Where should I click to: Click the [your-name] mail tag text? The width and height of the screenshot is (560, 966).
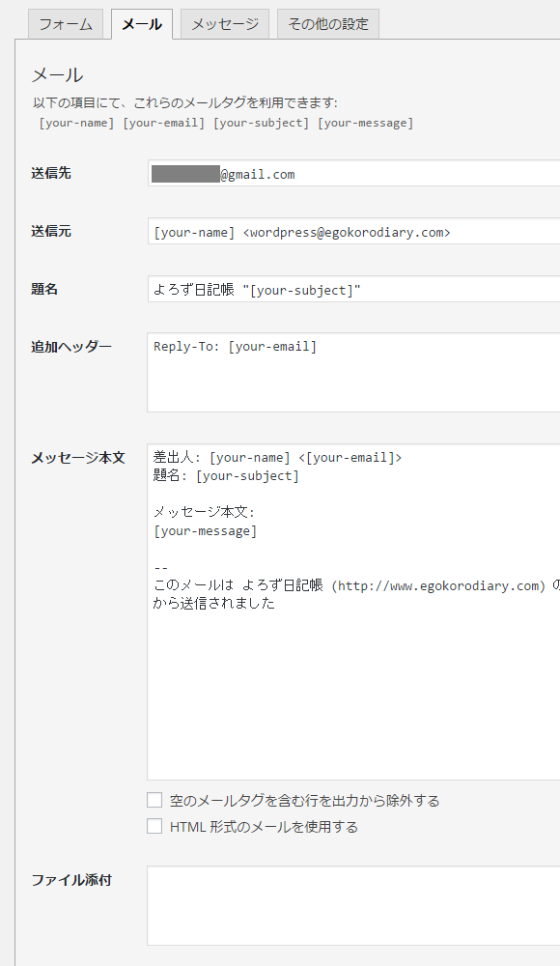click(76, 123)
